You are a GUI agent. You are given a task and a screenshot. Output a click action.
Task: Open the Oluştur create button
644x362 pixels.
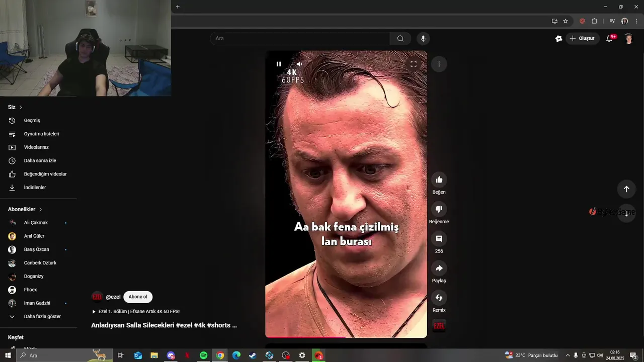(x=583, y=38)
